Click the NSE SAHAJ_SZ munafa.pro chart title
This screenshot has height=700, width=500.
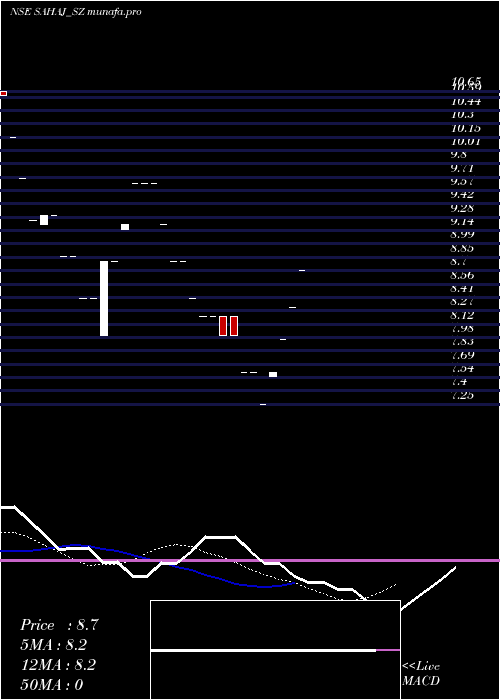coord(75,12)
